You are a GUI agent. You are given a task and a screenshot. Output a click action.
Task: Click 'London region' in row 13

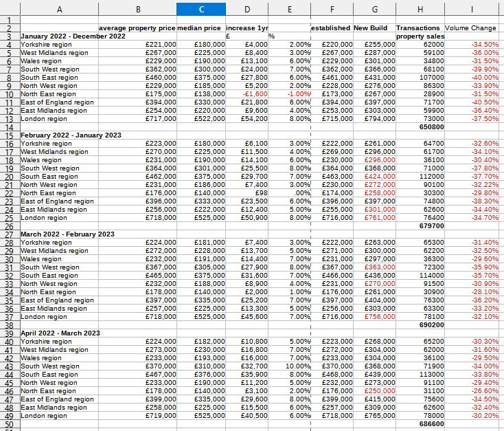tap(60, 119)
